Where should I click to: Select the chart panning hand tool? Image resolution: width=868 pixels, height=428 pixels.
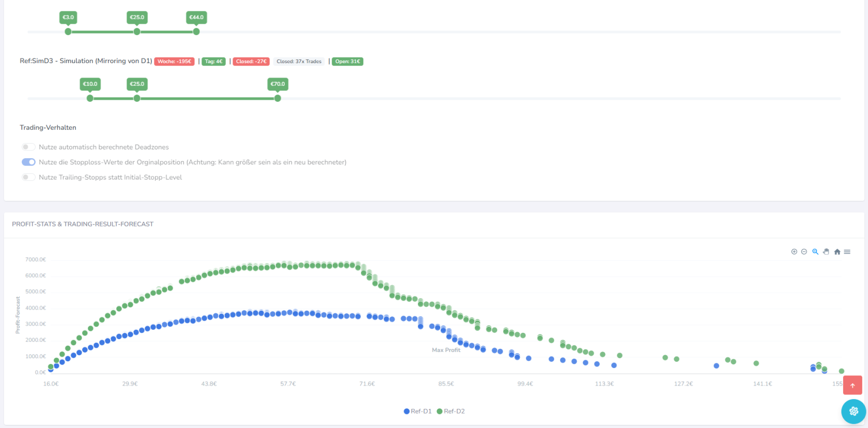point(826,252)
